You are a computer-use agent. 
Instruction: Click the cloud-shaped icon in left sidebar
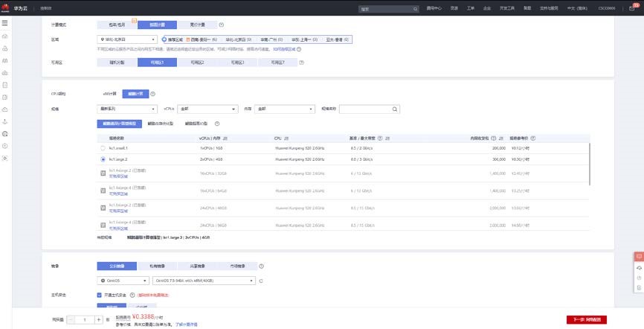tap(5, 109)
